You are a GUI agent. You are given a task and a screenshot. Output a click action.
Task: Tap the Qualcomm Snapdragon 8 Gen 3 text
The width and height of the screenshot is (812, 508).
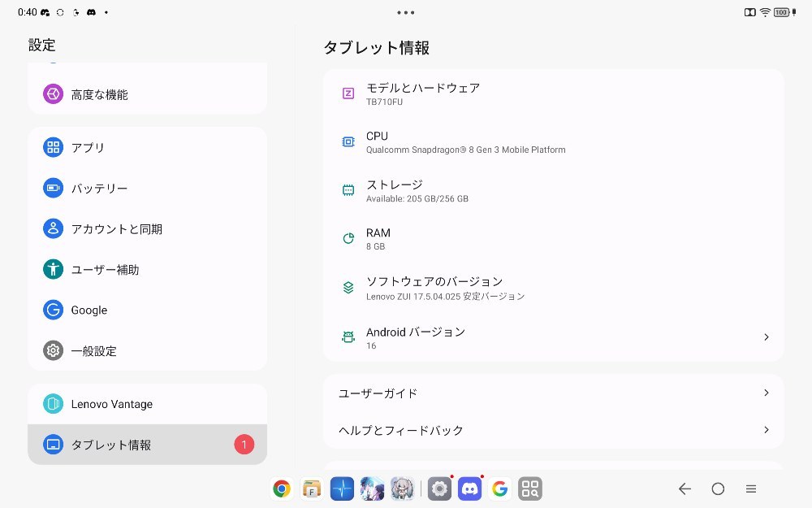click(x=465, y=150)
